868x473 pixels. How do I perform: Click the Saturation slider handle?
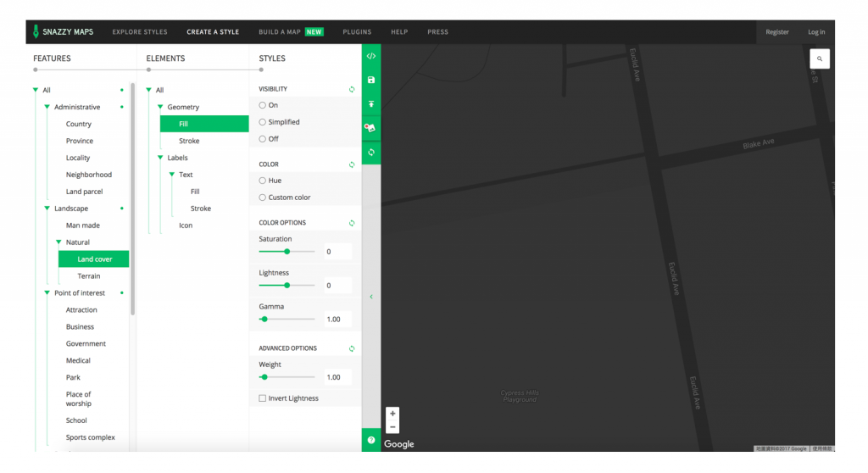[287, 252]
